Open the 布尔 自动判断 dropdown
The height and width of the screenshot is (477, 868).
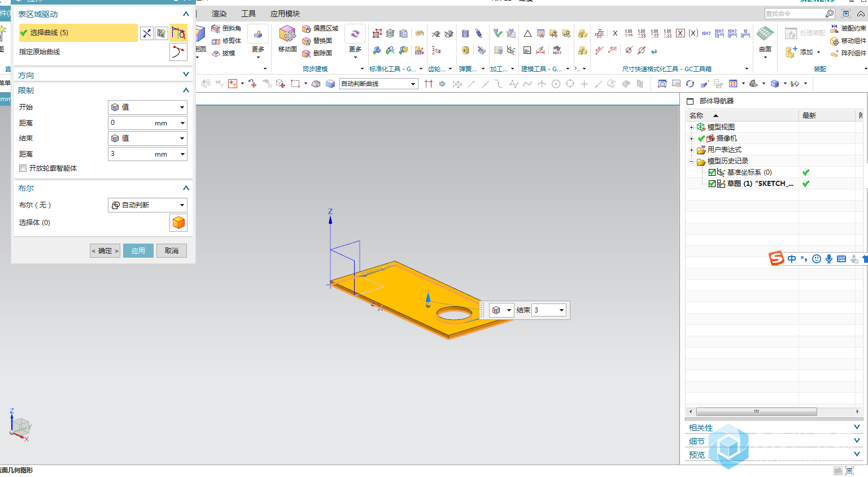click(147, 205)
